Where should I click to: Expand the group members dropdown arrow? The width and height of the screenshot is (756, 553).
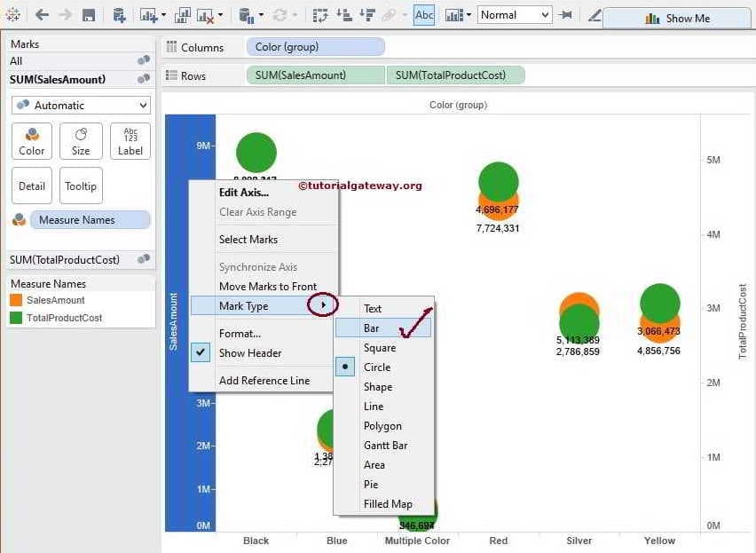[x=405, y=15]
